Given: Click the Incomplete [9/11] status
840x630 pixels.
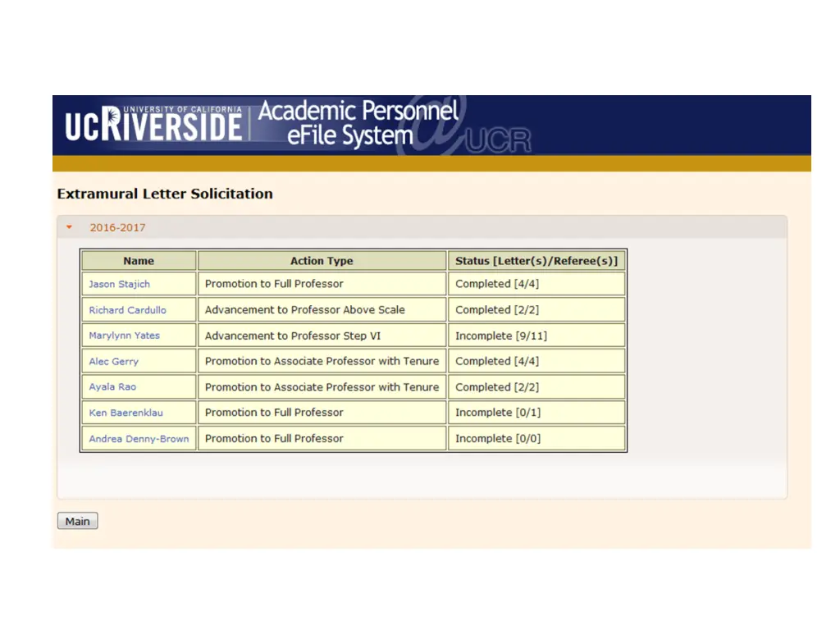Looking at the screenshot, I should (x=536, y=336).
